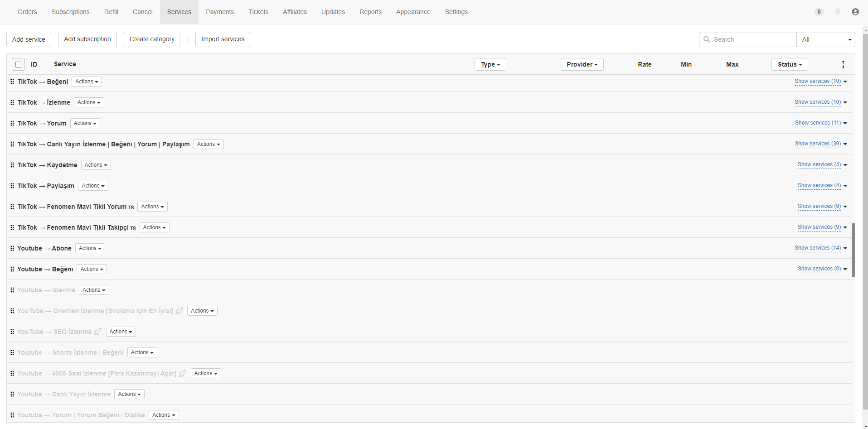This screenshot has width=868, height=429.
Task: Grab the drag handle of Youtube → Beğeni
Action: coord(12,269)
